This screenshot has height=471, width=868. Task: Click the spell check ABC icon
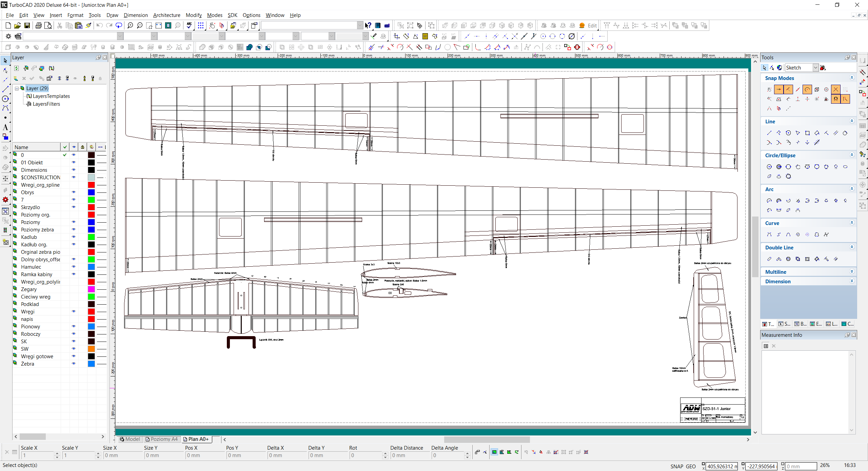189,25
